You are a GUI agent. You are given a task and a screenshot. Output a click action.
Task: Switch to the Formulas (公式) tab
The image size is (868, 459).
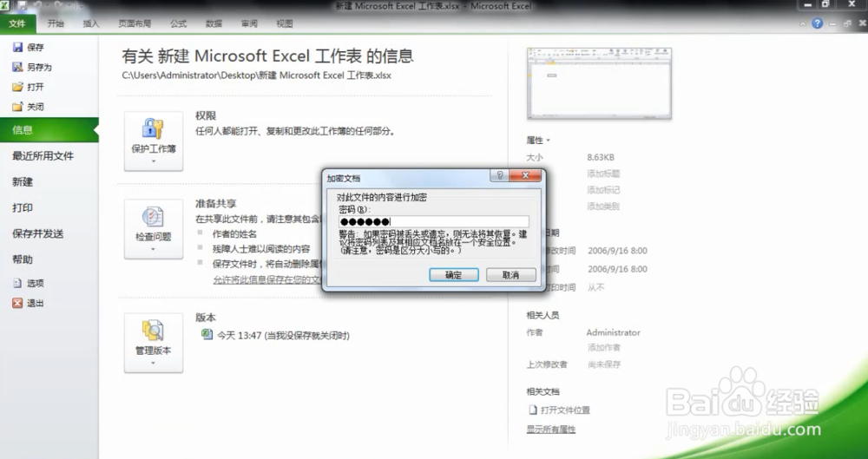point(178,23)
